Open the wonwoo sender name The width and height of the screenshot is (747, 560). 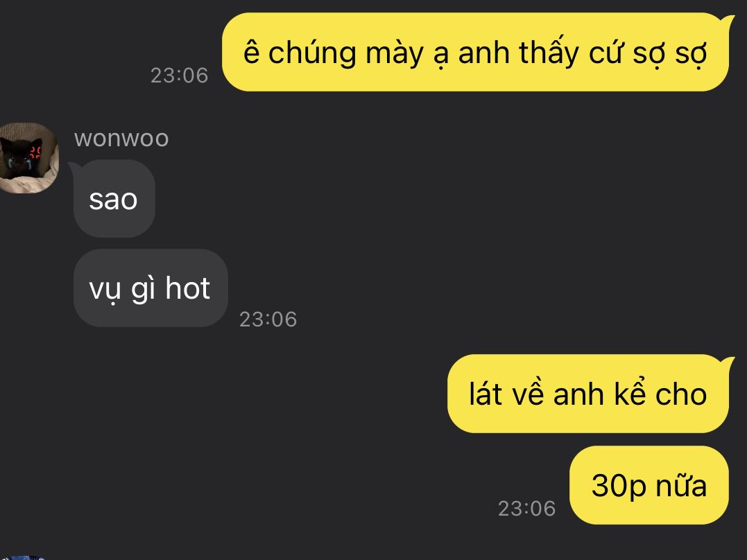tap(121, 139)
